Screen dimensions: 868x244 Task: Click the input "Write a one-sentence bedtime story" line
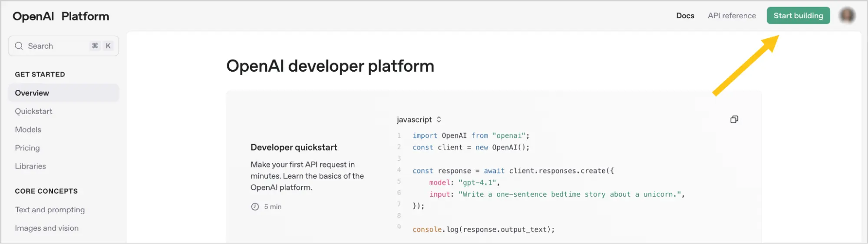557,194
